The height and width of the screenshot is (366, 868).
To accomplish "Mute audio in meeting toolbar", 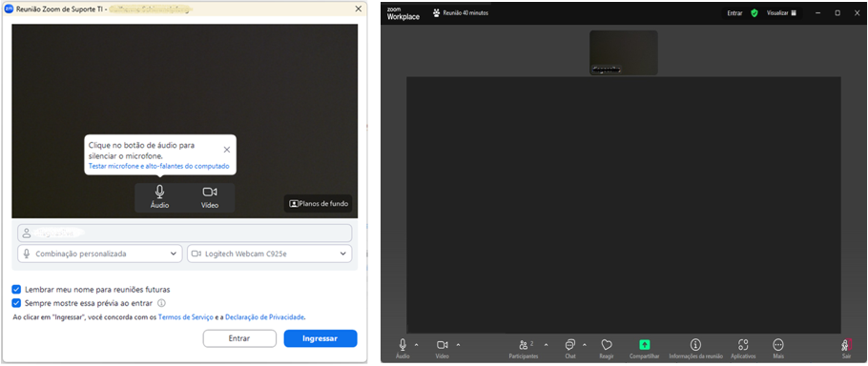I will tap(403, 348).
